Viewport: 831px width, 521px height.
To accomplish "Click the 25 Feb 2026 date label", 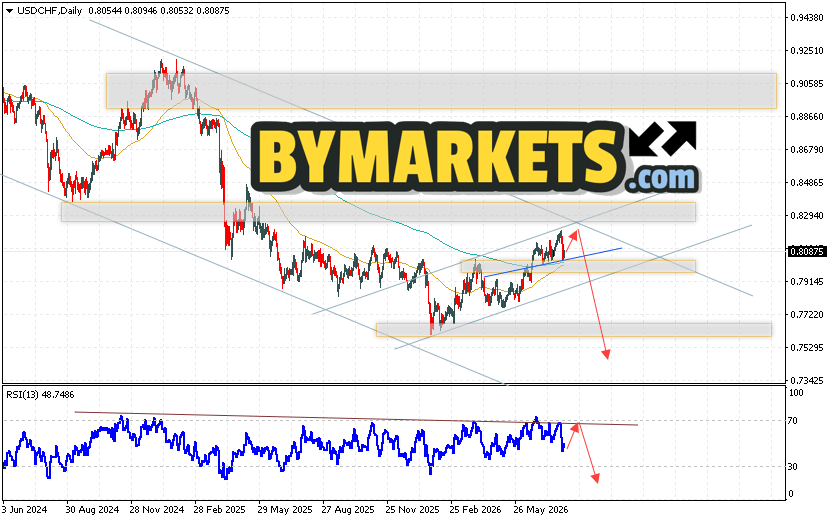I will coord(475,510).
